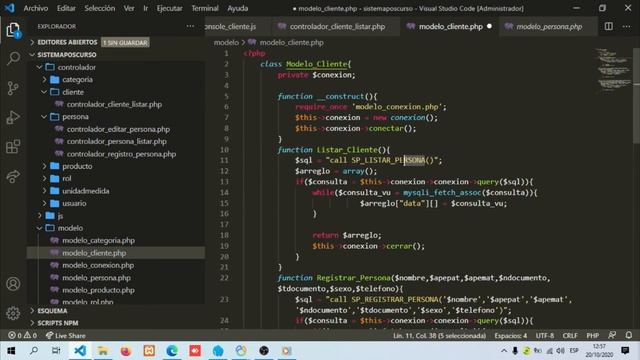Open controlador_registro_persona.php file
Viewport: 640px width, 360px height.
click(121, 154)
